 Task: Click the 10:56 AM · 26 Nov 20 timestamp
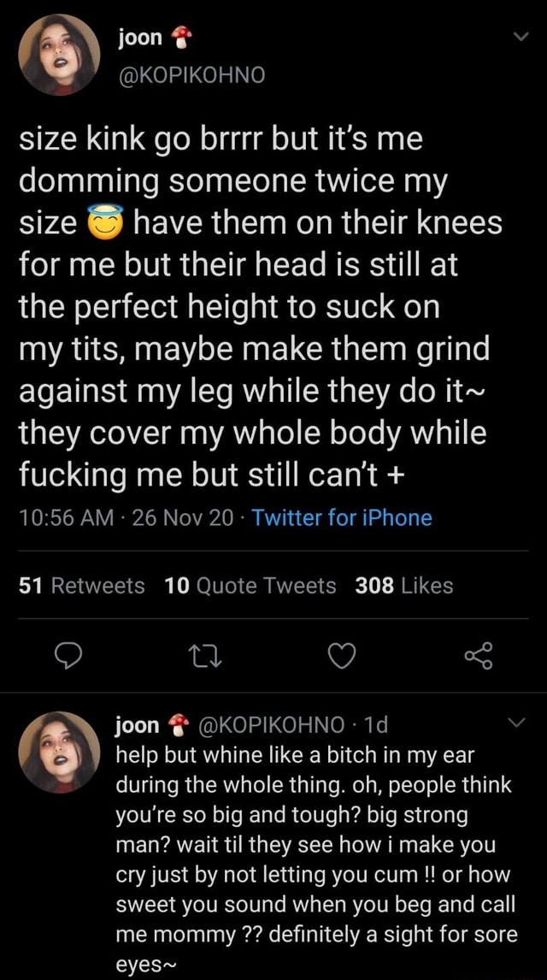pos(128,517)
